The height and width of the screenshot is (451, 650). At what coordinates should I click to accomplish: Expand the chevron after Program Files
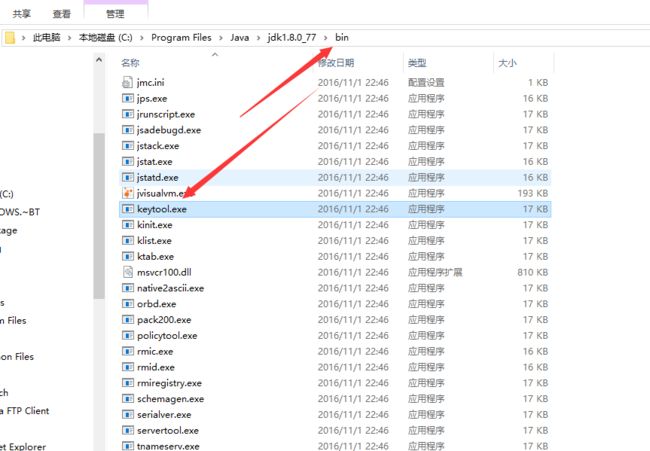click(x=221, y=38)
